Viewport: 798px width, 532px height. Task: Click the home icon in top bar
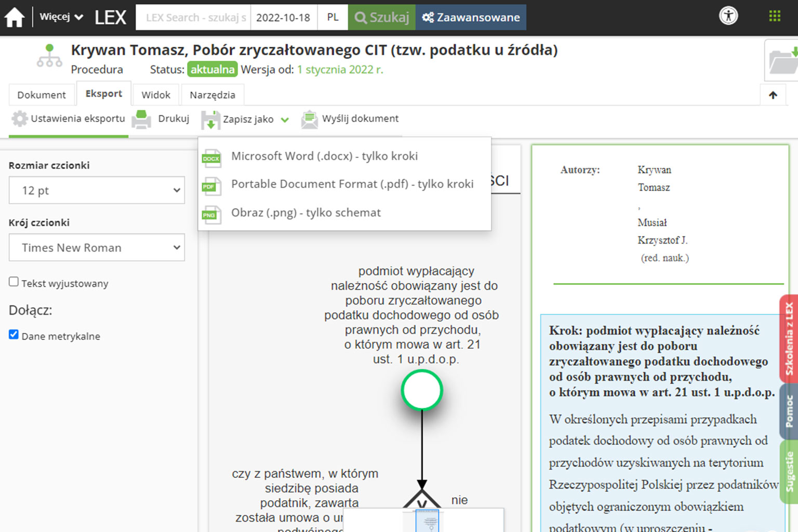(x=15, y=18)
